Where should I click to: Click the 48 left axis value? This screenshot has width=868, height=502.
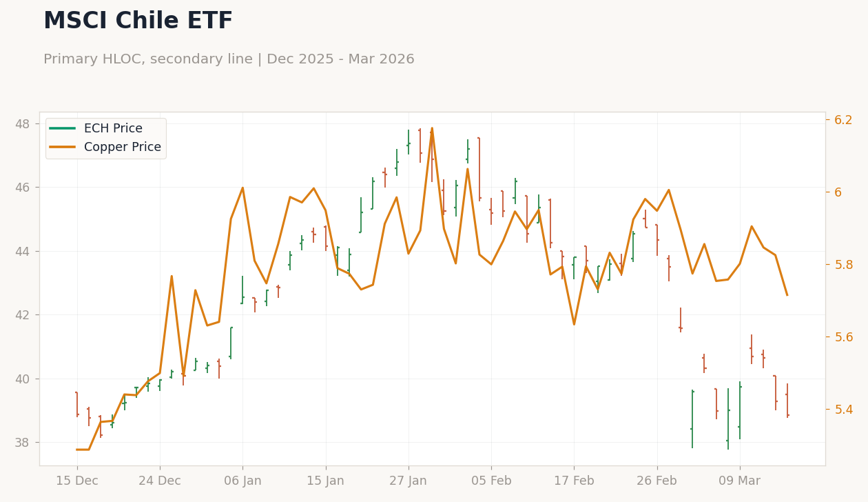click(23, 124)
